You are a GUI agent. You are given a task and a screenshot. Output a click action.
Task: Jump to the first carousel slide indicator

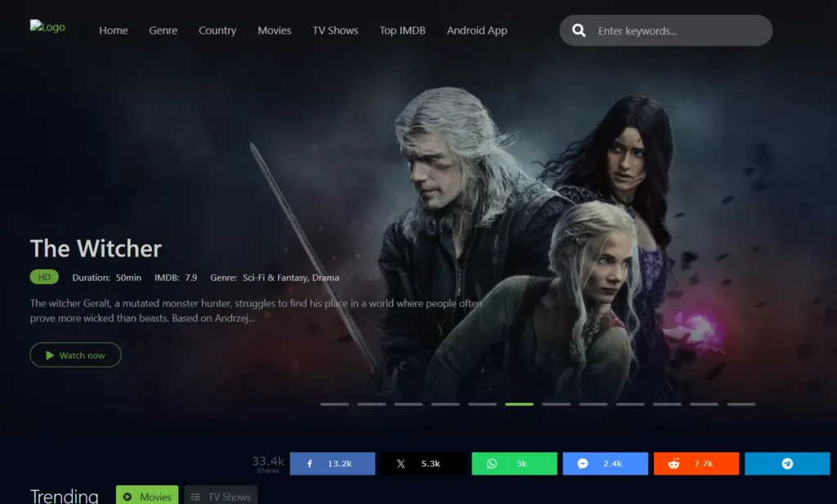click(334, 404)
